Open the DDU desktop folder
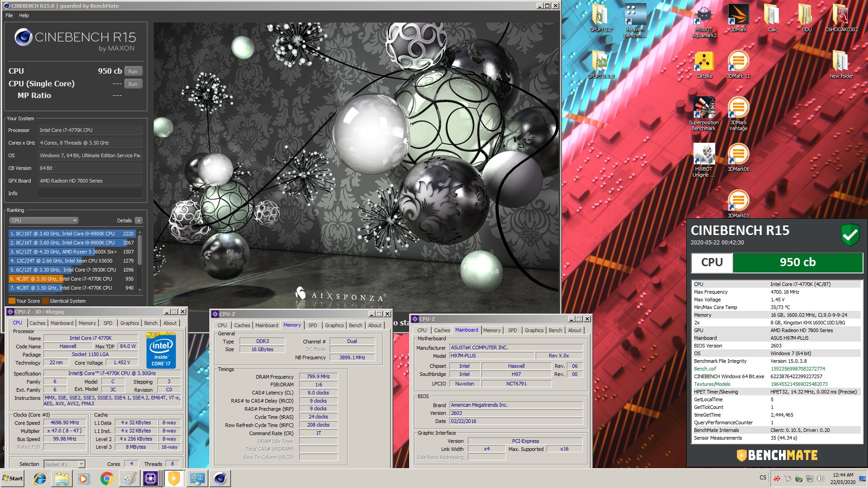Screen dimensions: 868x488 coord(807,18)
